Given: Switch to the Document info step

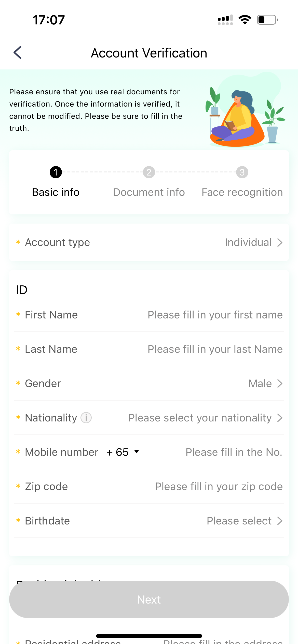Looking at the screenshot, I should point(149,192).
